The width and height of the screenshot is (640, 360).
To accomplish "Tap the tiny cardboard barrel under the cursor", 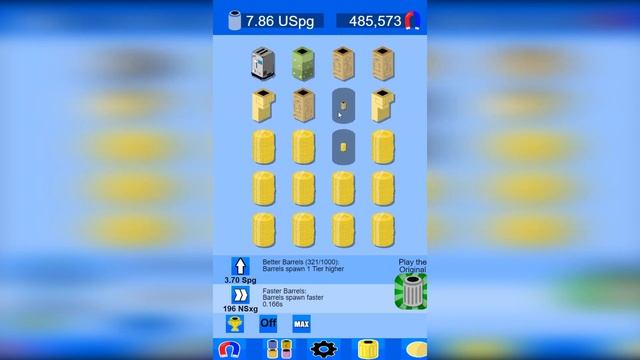I will coord(343,105).
